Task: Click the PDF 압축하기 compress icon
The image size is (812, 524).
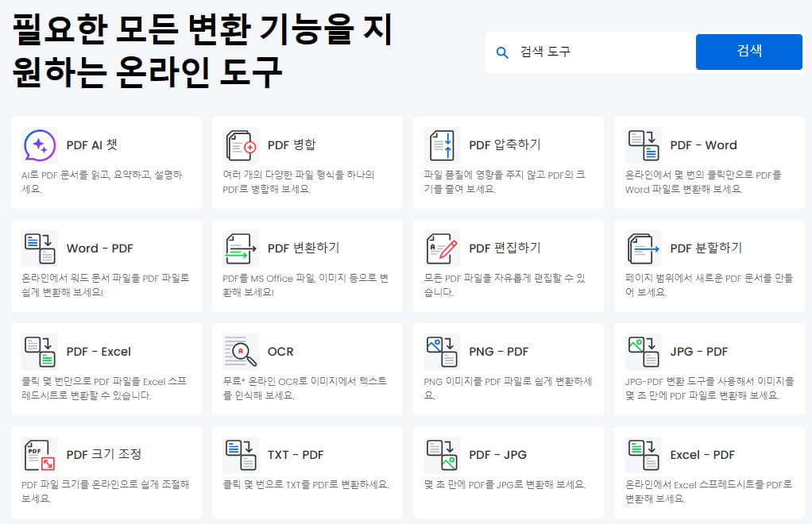Action: pos(441,144)
